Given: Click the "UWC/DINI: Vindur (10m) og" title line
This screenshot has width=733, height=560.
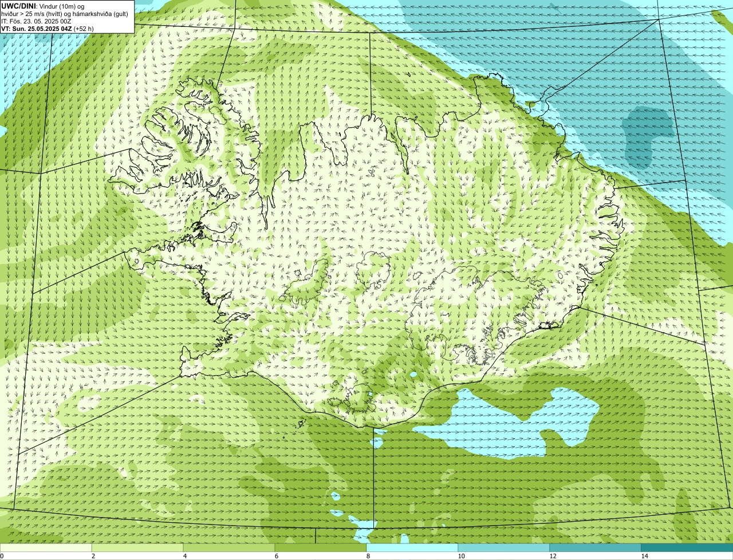Looking at the screenshot, I should (x=44, y=6).
